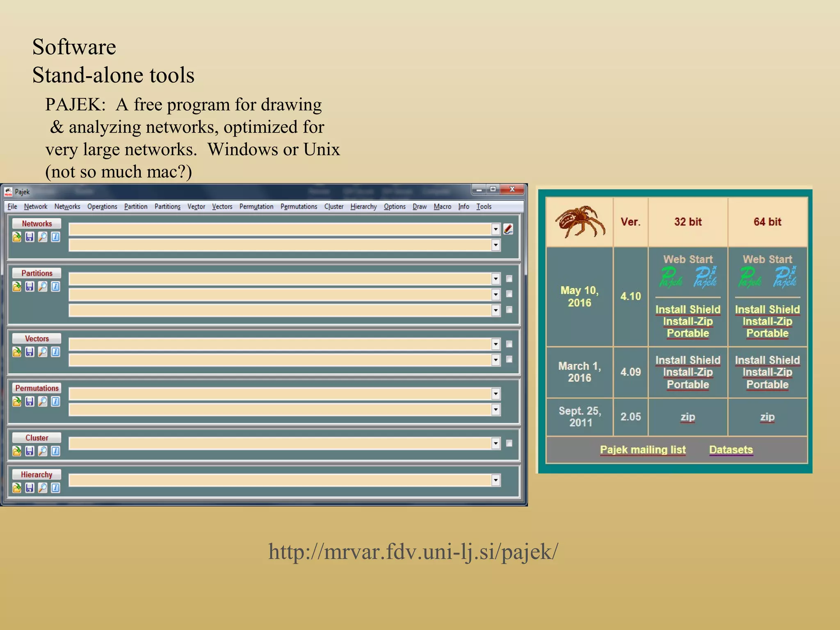Show permutation info icon

click(56, 401)
